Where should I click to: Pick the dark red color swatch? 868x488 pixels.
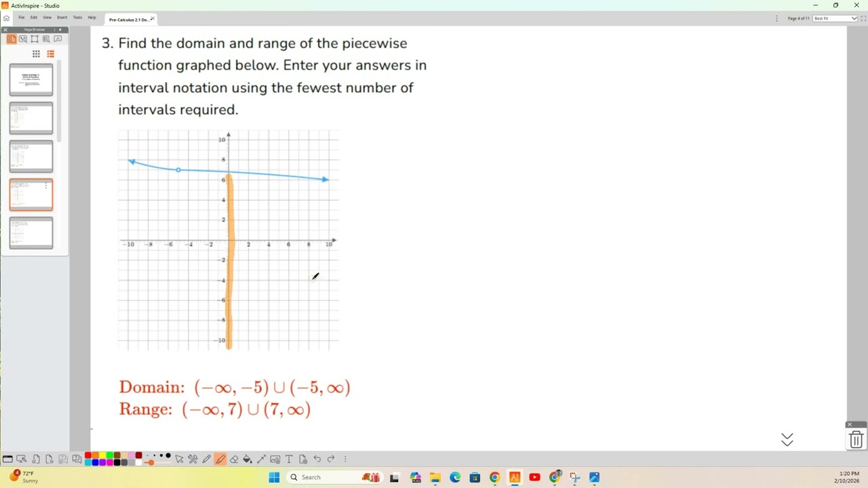click(138, 455)
